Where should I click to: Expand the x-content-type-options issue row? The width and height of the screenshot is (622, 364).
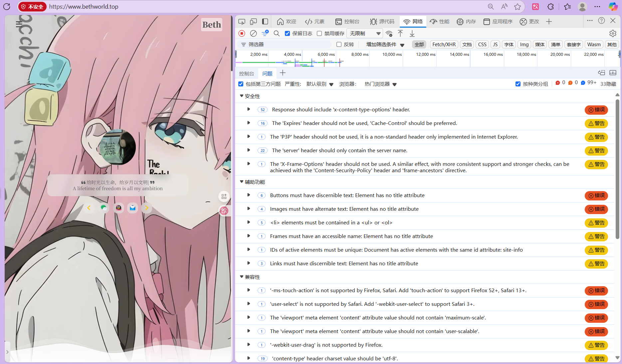pos(249,109)
